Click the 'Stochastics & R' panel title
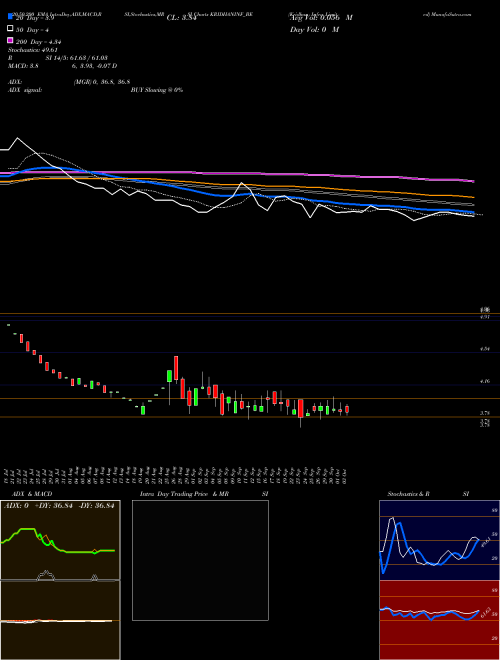Image resolution: width=500 pixels, height=660 pixels. tap(408, 494)
